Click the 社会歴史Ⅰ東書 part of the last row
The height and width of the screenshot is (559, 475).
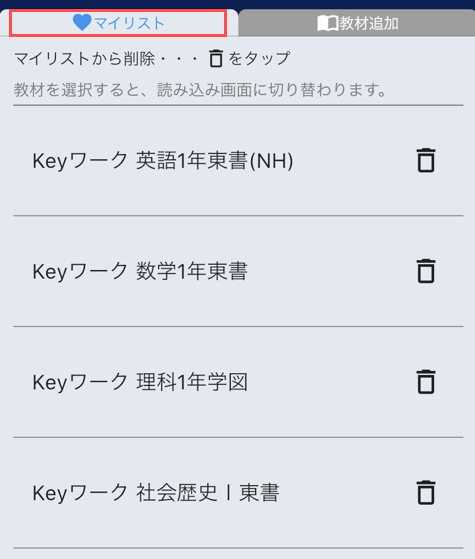208,493
